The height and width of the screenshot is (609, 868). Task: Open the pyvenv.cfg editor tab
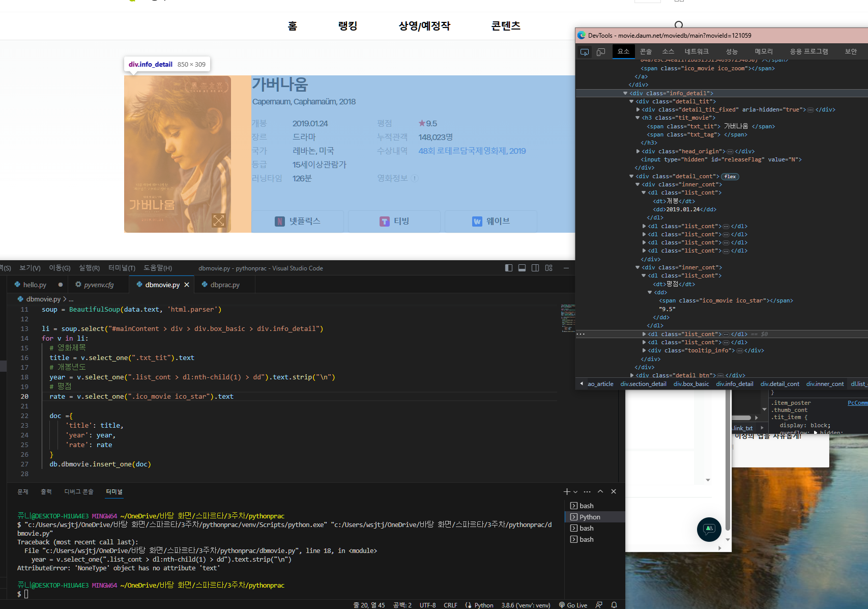[99, 285]
